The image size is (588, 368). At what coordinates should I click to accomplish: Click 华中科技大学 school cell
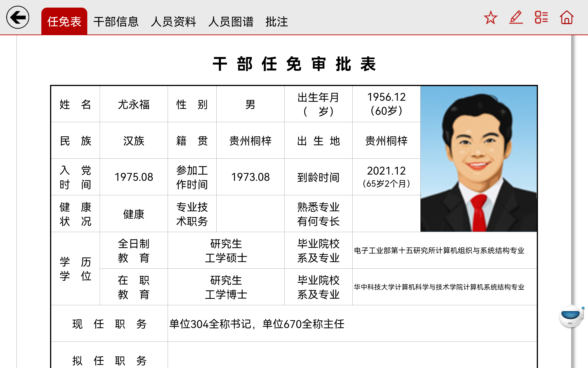[x=444, y=287]
